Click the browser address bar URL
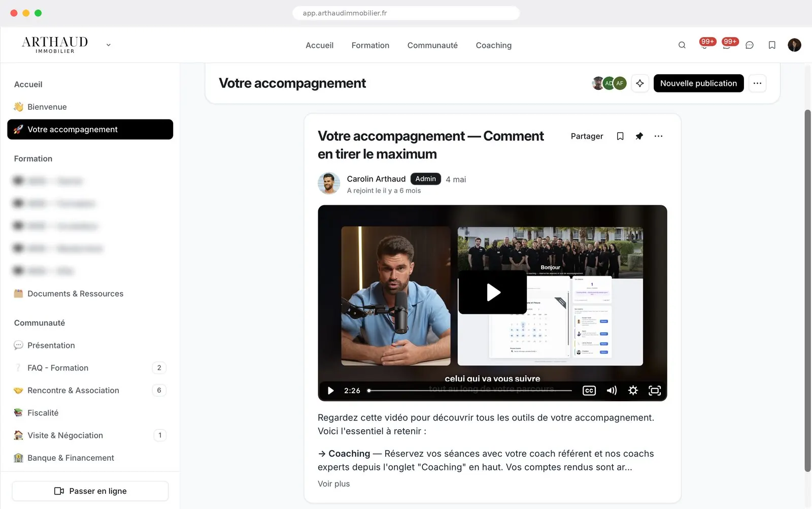 pos(406,13)
